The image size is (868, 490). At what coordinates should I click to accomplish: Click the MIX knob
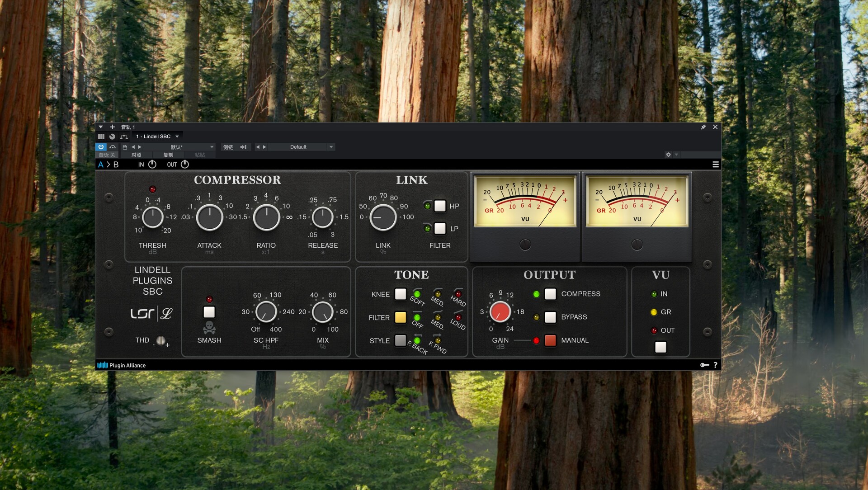click(x=323, y=312)
